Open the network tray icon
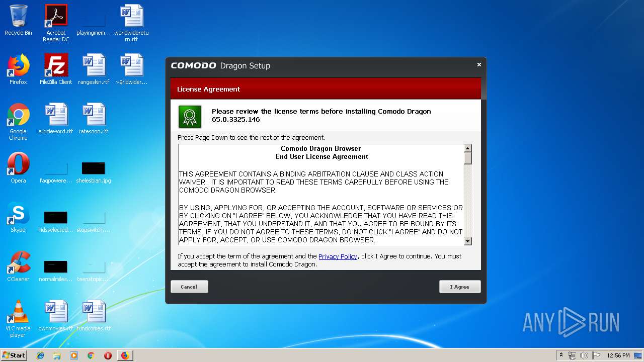Image resolution: width=644 pixels, height=362 pixels. coord(572,355)
